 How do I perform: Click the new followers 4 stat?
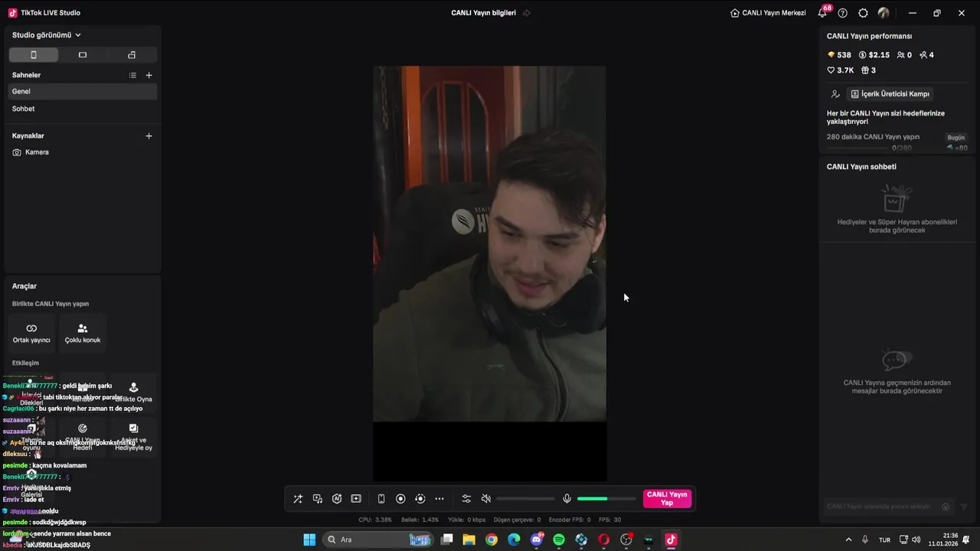[x=926, y=55]
